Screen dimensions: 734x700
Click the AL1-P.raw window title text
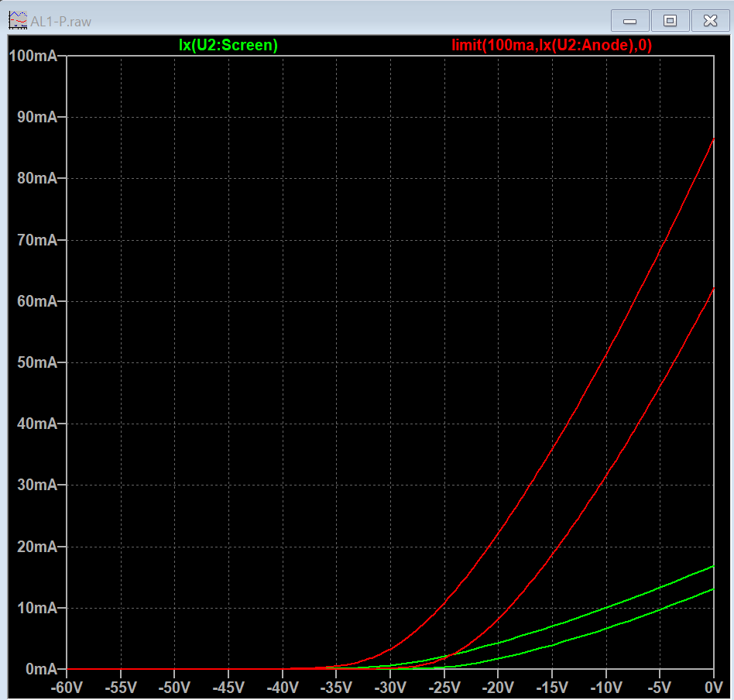click(x=61, y=22)
